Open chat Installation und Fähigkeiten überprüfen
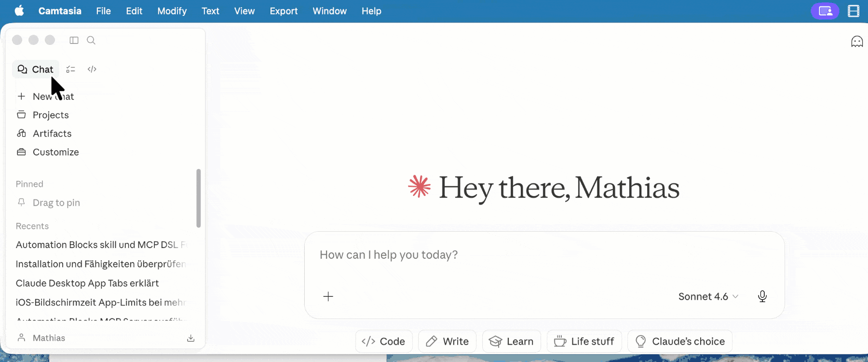Image resolution: width=868 pixels, height=362 pixels. point(101,264)
